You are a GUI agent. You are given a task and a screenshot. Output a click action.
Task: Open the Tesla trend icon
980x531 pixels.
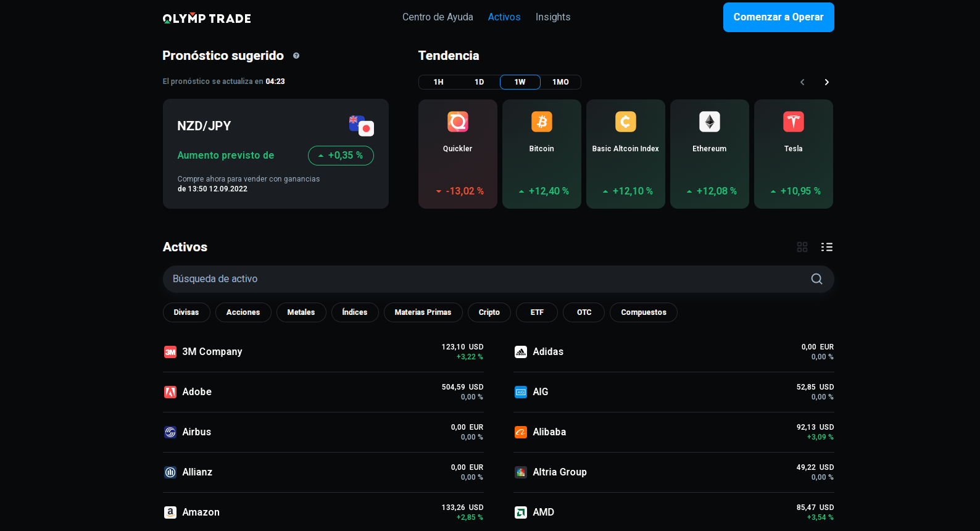[794, 122]
